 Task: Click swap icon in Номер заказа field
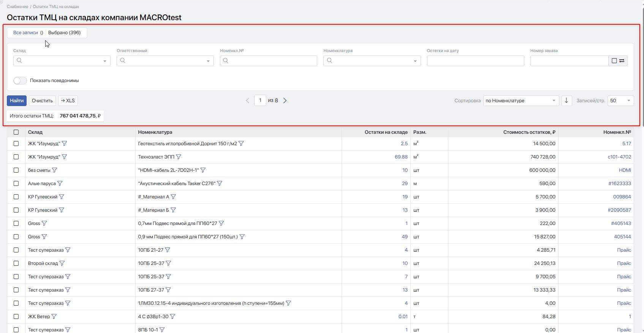point(622,61)
